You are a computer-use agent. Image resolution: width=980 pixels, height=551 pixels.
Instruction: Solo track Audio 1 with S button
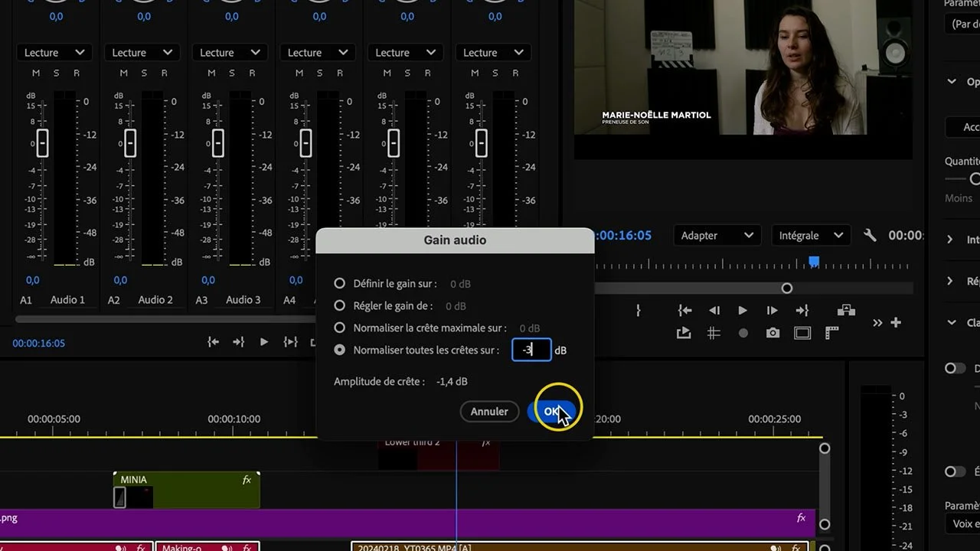pos(57,73)
